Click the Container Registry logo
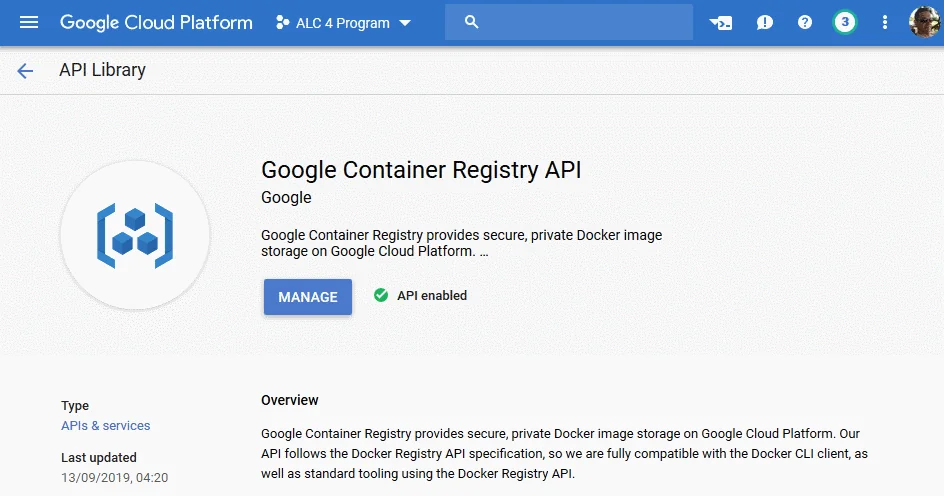944x496 pixels. (135, 235)
